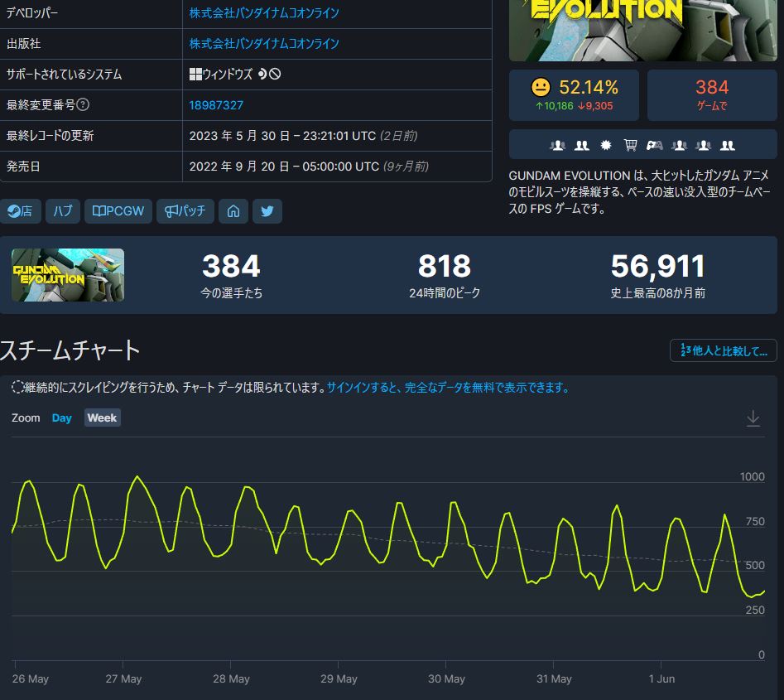
Task: Click the starburst category icon
Action: [606, 146]
